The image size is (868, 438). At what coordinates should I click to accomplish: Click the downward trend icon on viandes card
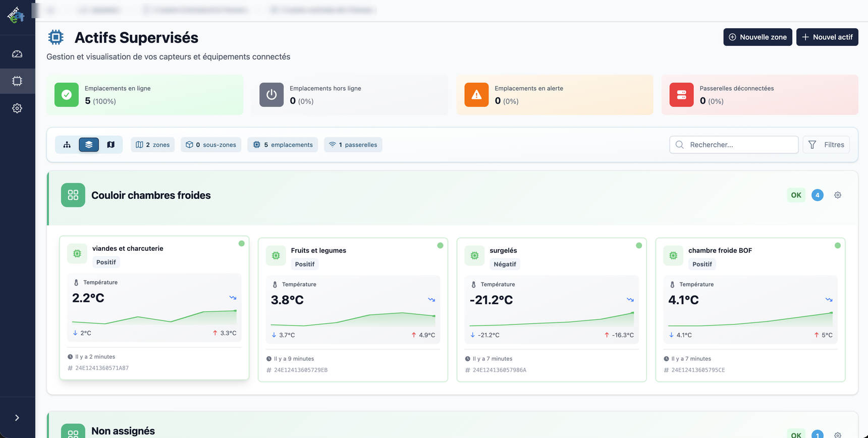tap(233, 298)
